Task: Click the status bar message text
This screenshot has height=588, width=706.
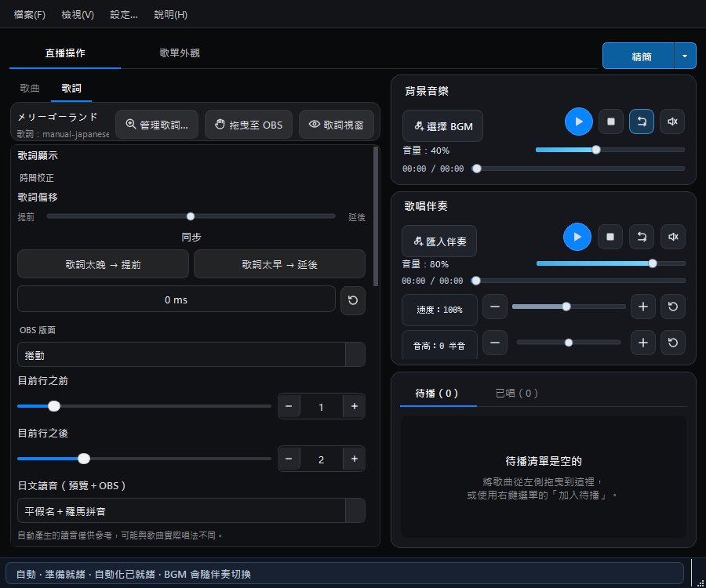Action: pos(133,574)
